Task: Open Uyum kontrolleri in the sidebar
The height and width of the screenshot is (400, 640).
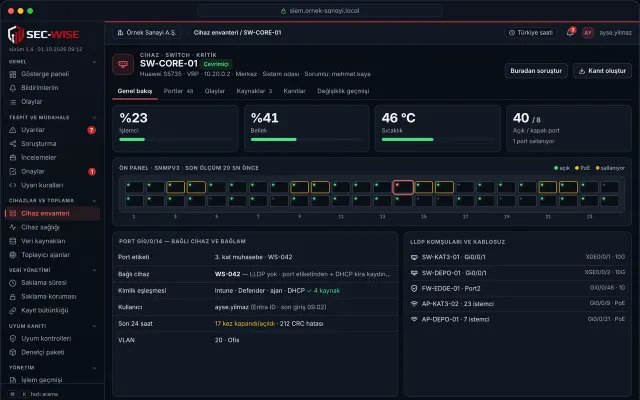Action: coord(52,339)
